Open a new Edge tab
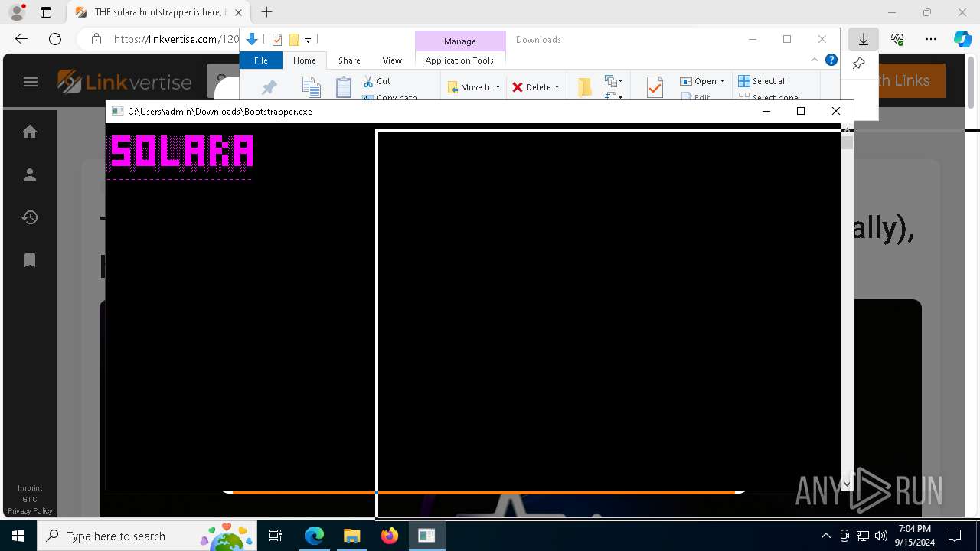 [x=266, y=12]
